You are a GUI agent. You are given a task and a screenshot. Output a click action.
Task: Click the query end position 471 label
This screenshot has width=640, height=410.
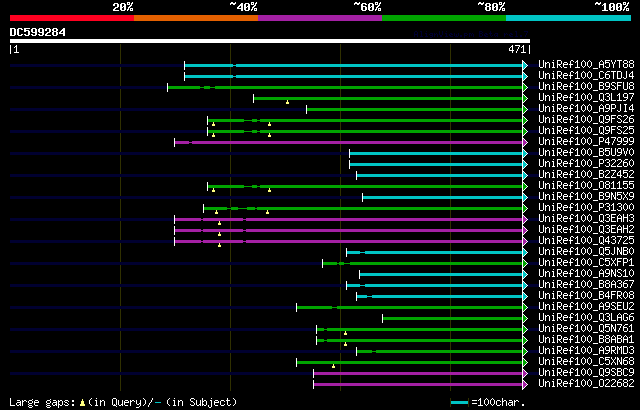pos(517,49)
